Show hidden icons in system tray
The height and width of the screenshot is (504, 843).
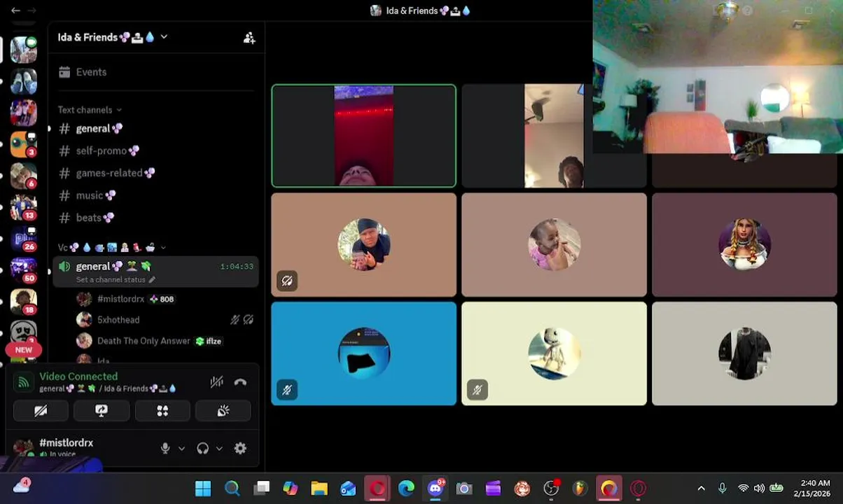point(701,488)
